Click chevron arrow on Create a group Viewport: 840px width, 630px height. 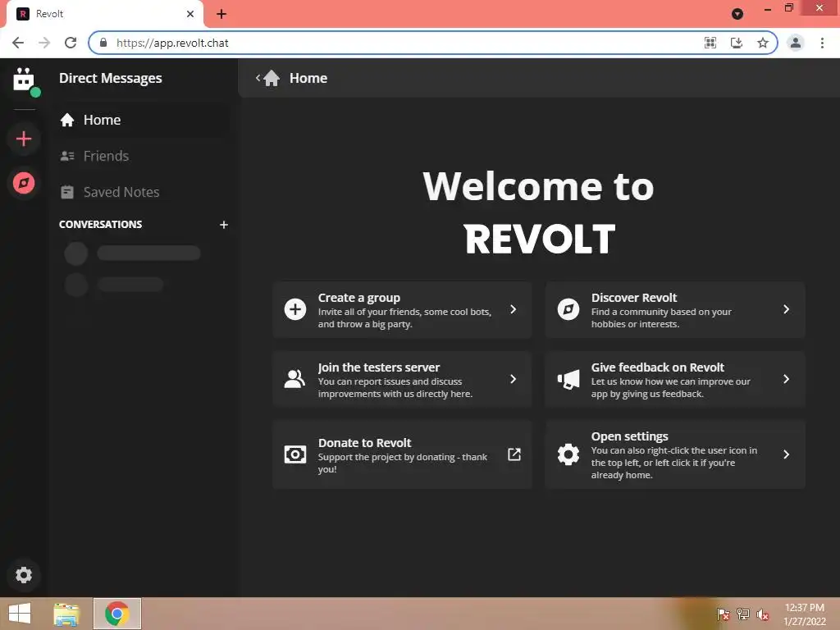pyautogui.click(x=514, y=309)
